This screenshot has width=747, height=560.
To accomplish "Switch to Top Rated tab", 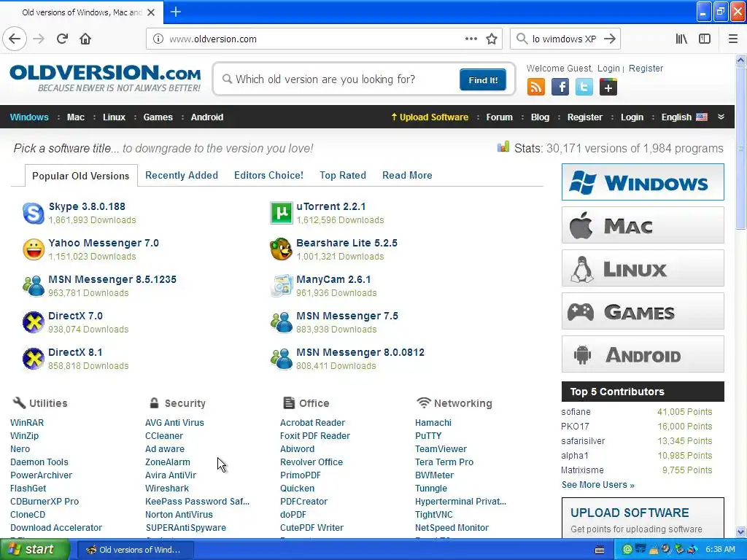I will 343,175.
